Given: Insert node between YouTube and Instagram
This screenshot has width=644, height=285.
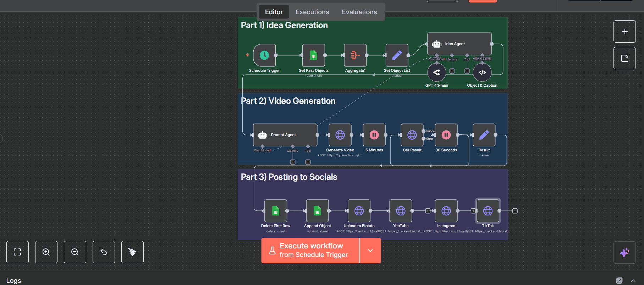Looking at the screenshot, I should click(x=428, y=211).
